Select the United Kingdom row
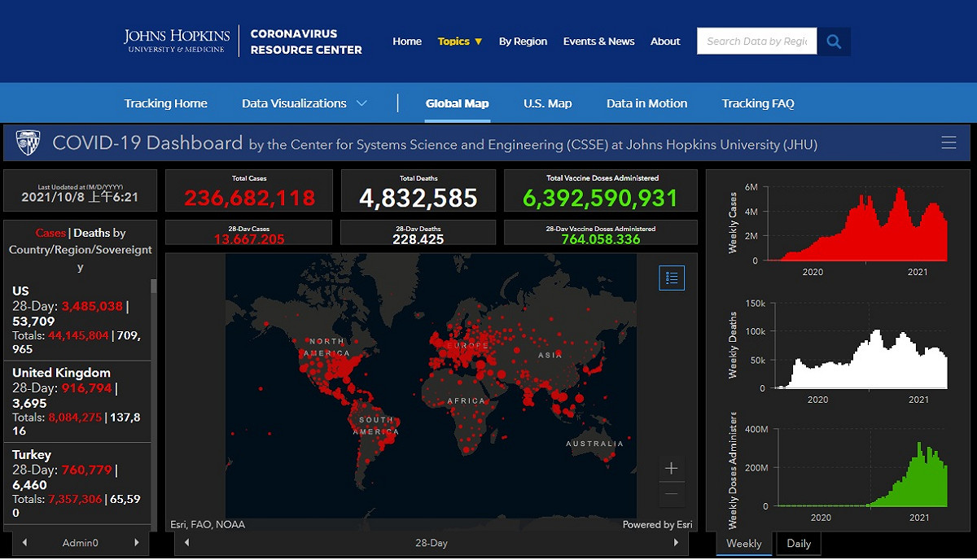Image resolution: width=977 pixels, height=560 pixels. pos(77,401)
